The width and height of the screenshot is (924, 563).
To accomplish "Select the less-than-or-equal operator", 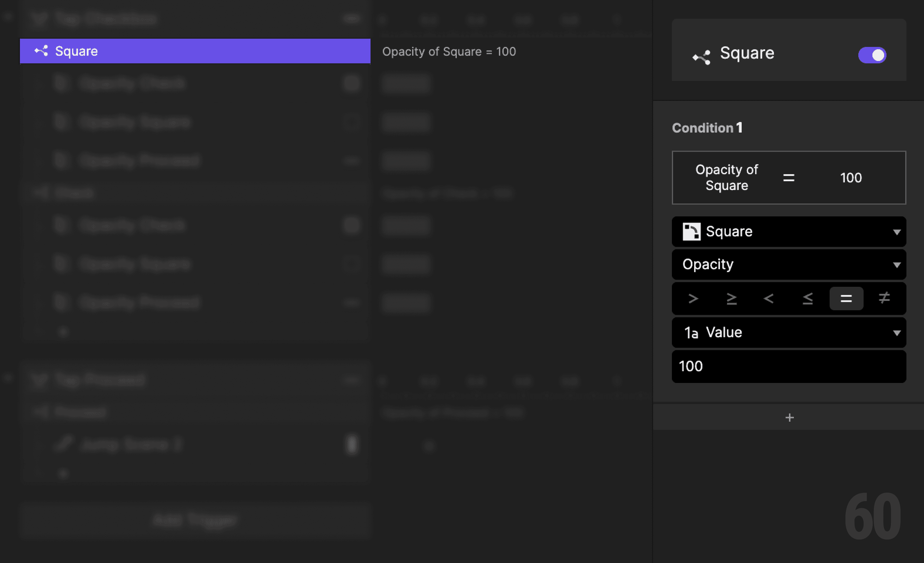I will [807, 299].
